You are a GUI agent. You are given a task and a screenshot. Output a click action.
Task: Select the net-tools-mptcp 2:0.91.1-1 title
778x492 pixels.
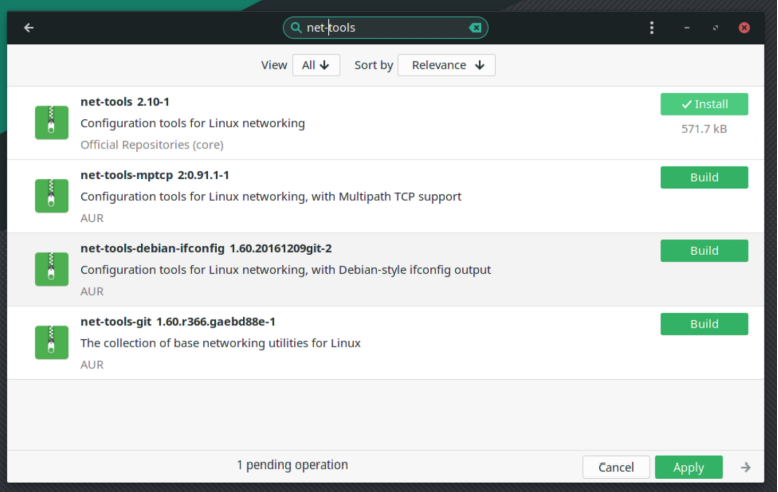coord(155,175)
